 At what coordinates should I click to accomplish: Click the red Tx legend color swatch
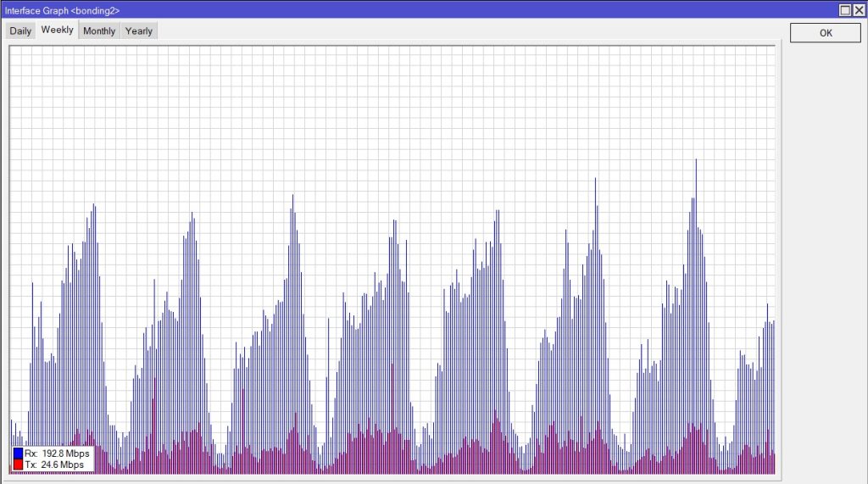tap(19, 465)
